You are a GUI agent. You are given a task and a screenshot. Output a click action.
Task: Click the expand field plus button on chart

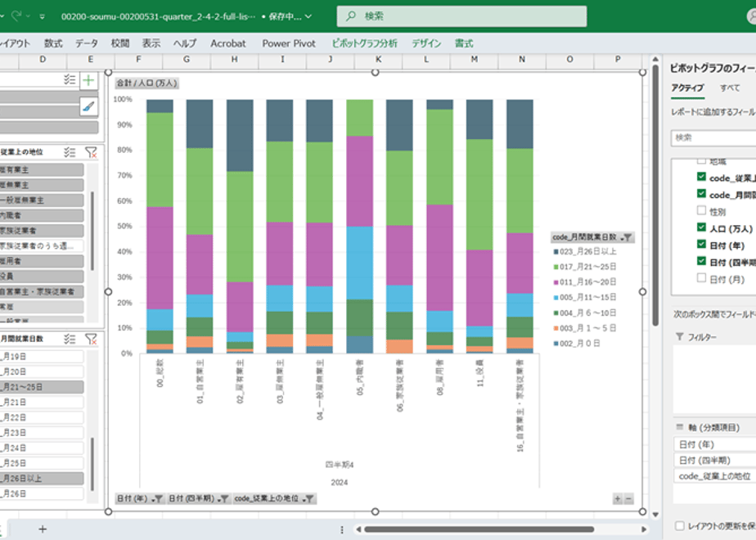coord(617,499)
